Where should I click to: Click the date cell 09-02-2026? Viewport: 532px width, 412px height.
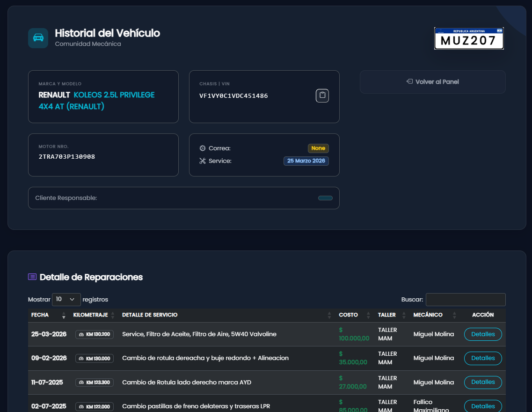49,358
